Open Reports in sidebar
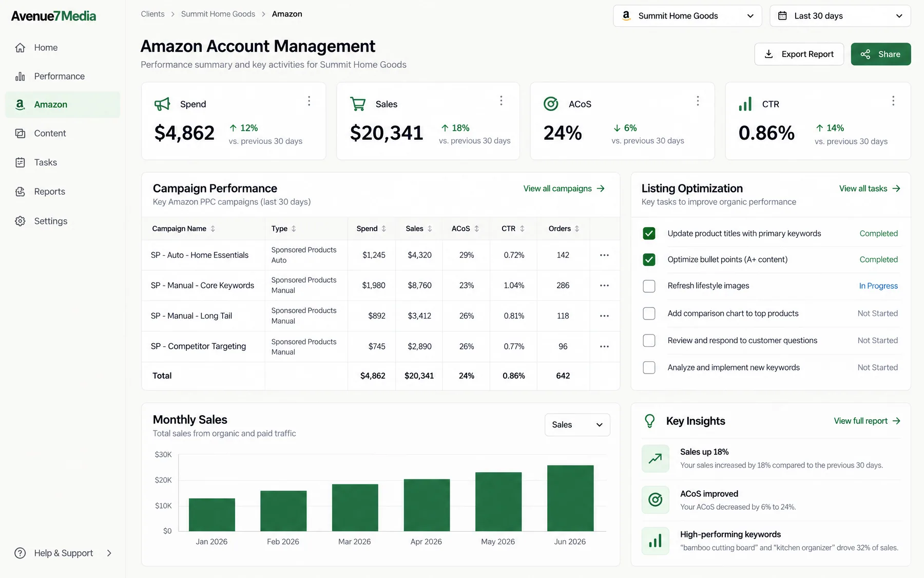The width and height of the screenshot is (924, 578). (63, 192)
